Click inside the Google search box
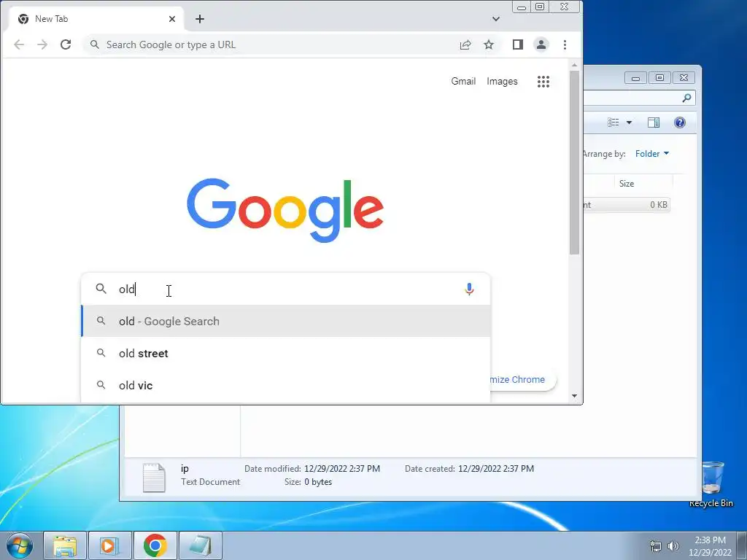 click(286, 289)
